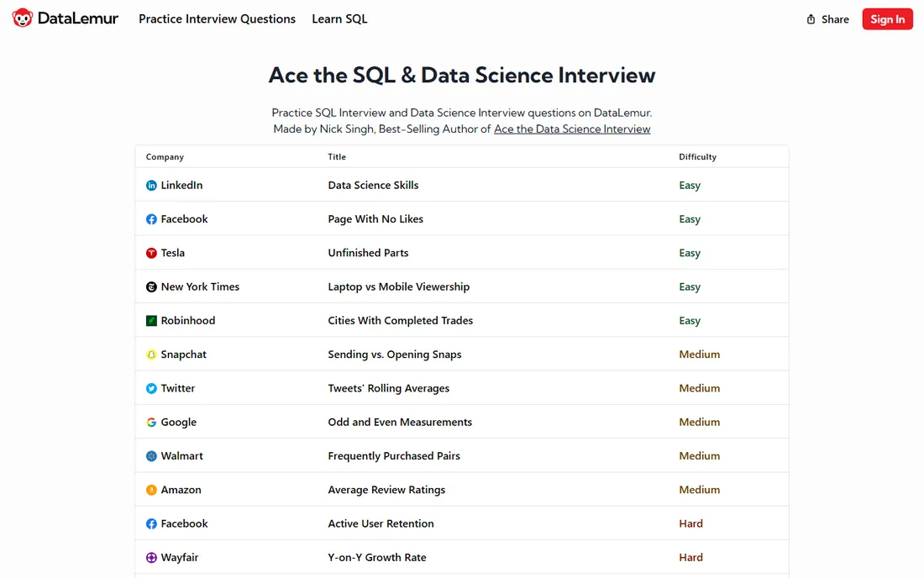Open Tweets' Rolling Averages question
Viewport: 924px width, 578px height.
pyautogui.click(x=388, y=388)
